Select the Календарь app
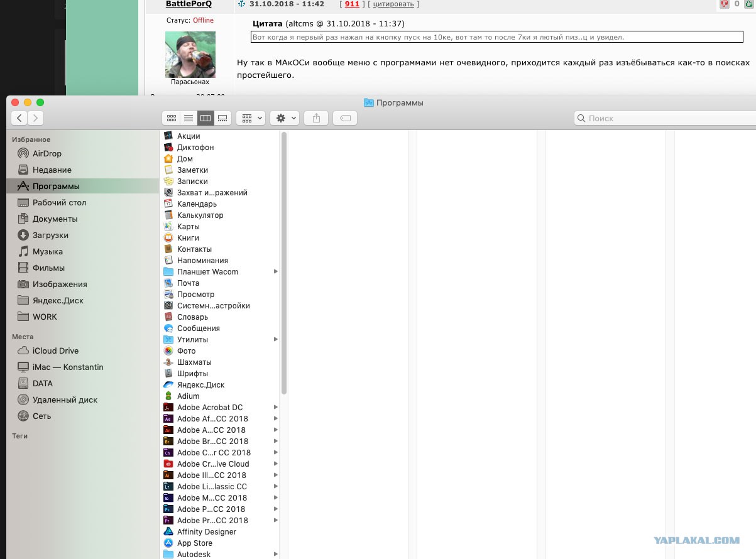The width and height of the screenshot is (756, 559). click(220, 204)
